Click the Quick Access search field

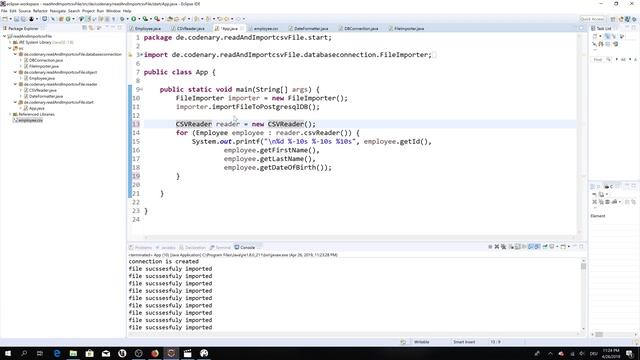point(592,19)
